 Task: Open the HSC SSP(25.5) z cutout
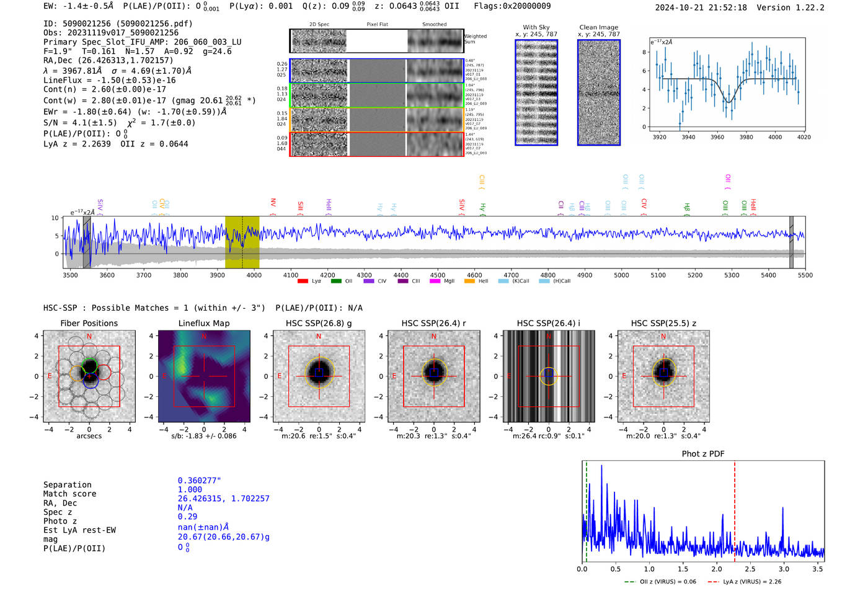point(663,376)
